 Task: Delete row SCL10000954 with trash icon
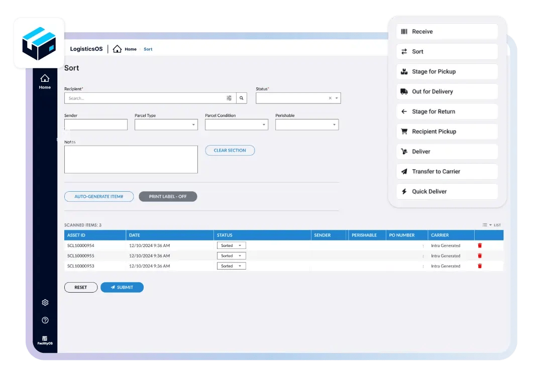(x=480, y=245)
